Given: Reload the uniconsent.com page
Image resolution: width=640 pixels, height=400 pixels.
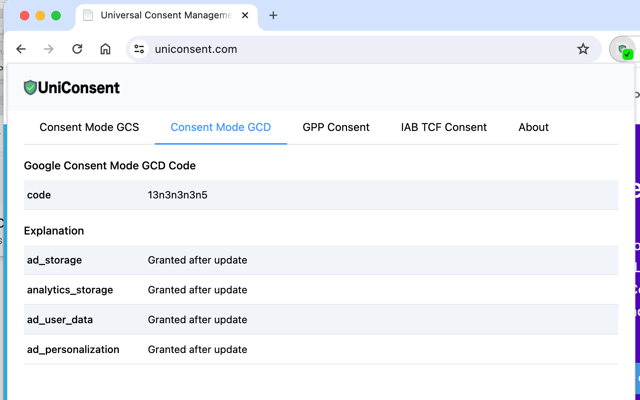Looking at the screenshot, I should (x=77, y=49).
